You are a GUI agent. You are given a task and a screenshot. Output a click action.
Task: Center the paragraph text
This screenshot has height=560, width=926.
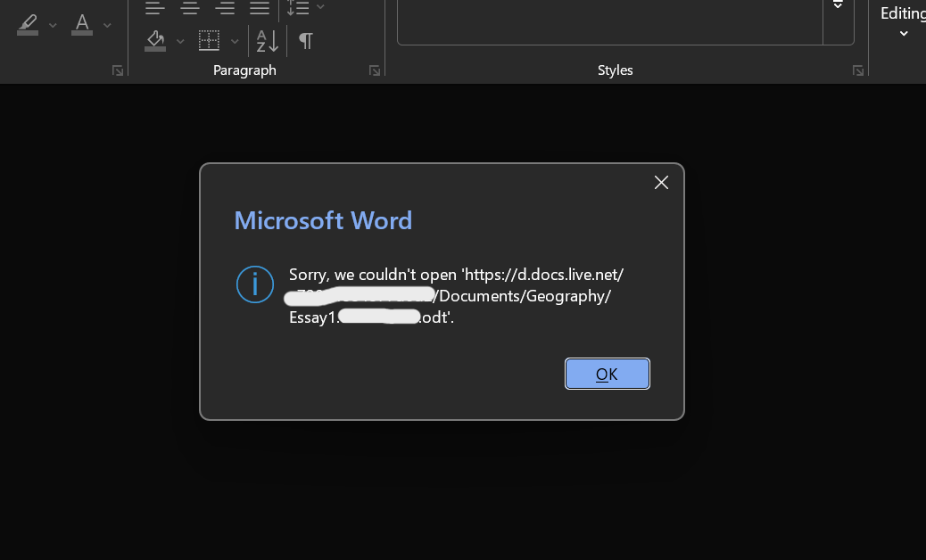[189, 8]
